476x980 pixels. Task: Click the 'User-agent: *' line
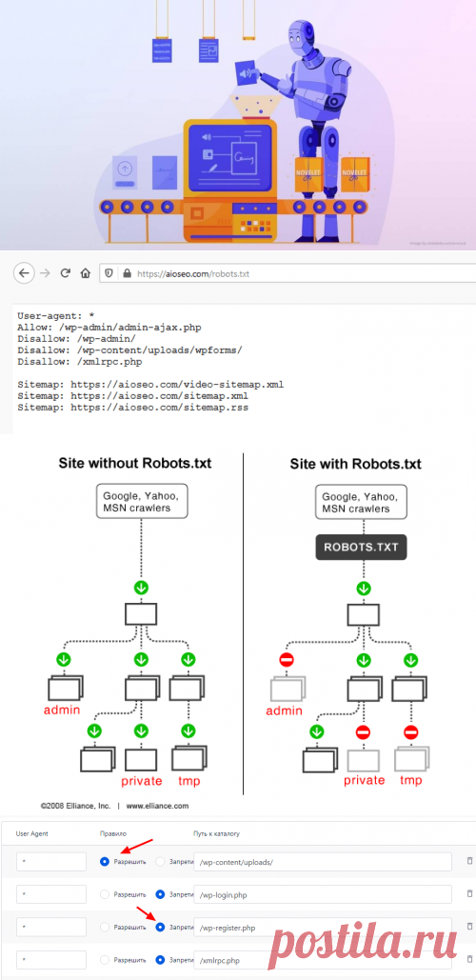(55, 315)
